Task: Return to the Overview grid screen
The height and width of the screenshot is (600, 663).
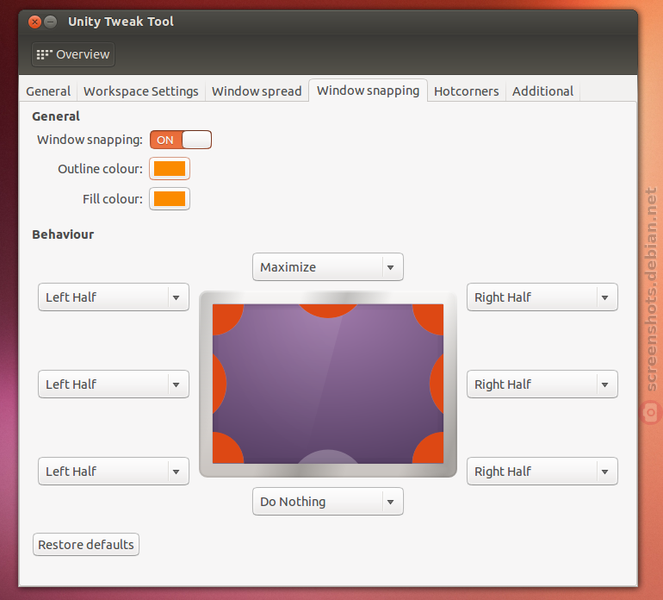Action: pyautogui.click(x=73, y=55)
